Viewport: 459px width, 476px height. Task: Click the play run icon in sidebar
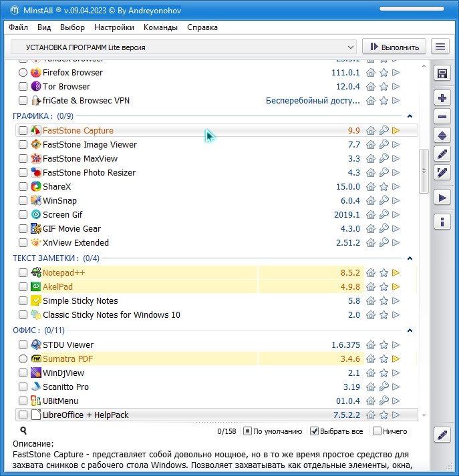[442, 198]
